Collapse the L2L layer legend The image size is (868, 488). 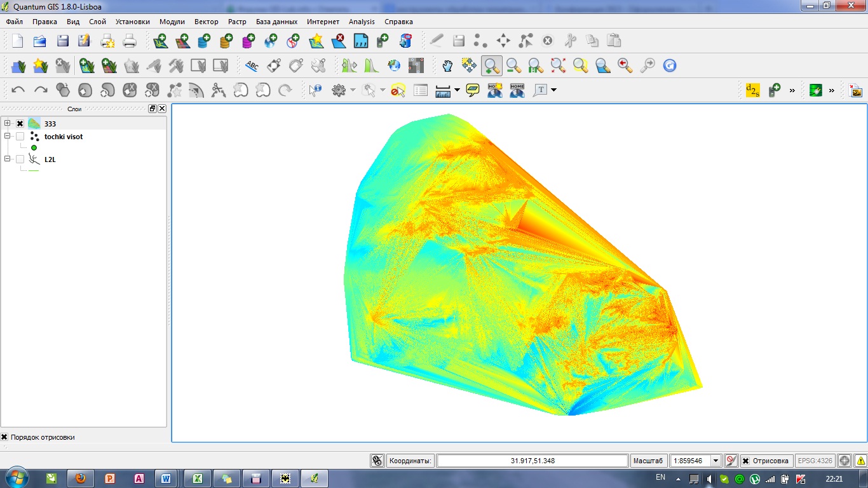tap(8, 159)
